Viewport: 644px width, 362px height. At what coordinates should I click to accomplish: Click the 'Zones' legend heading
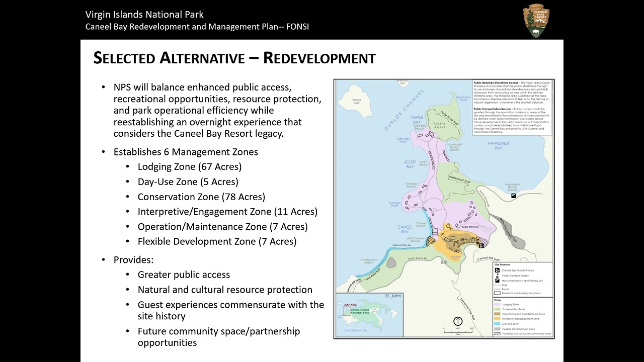498,300
